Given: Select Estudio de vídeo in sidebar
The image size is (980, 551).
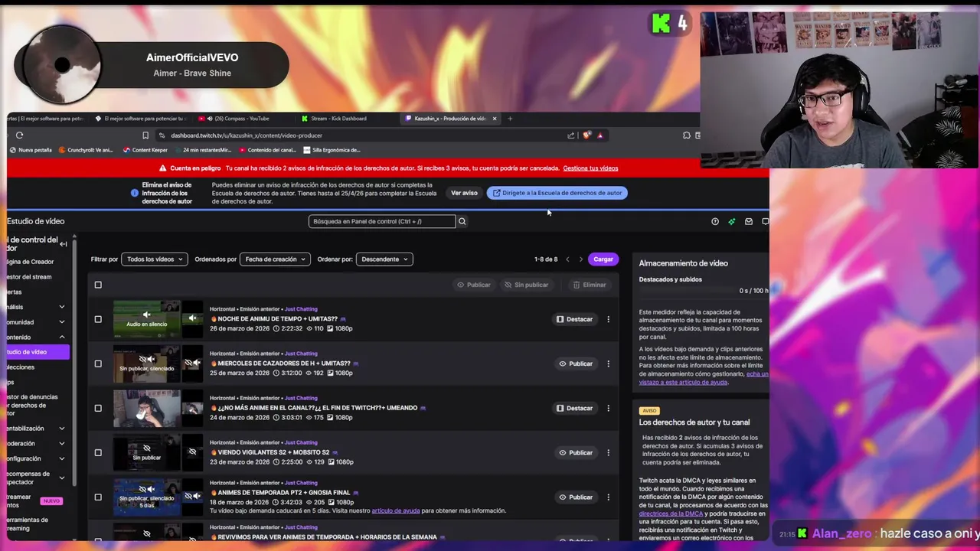Looking at the screenshot, I should click(x=37, y=352).
